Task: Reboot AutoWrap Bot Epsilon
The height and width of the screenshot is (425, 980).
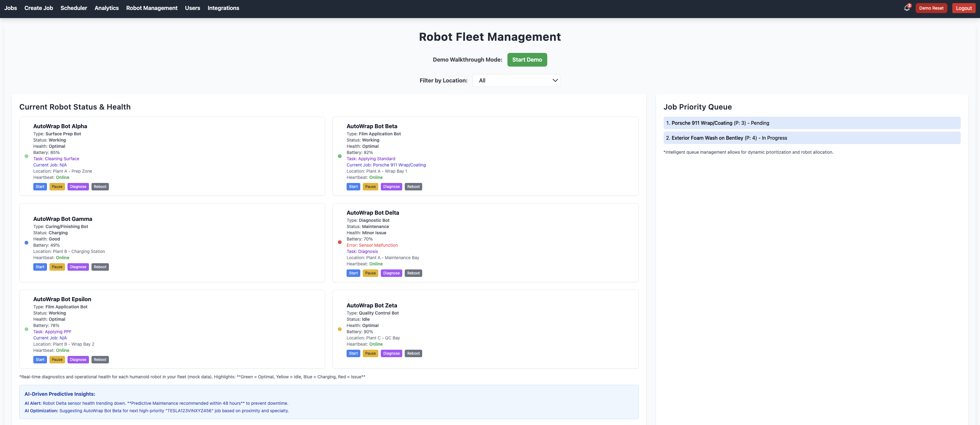Action: 100,360
